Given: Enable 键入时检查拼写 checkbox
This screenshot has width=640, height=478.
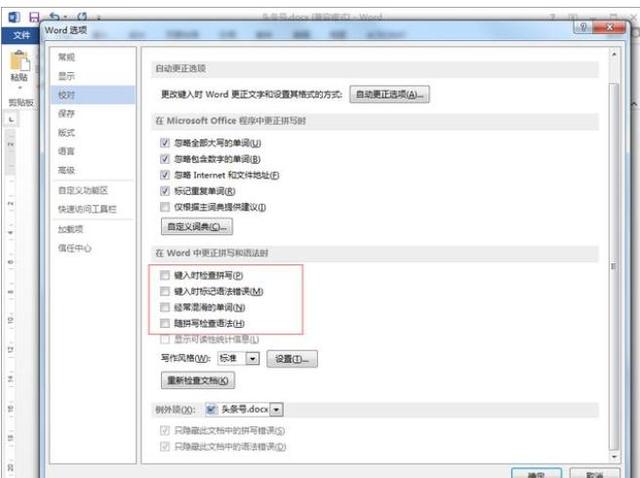Looking at the screenshot, I should [x=164, y=276].
